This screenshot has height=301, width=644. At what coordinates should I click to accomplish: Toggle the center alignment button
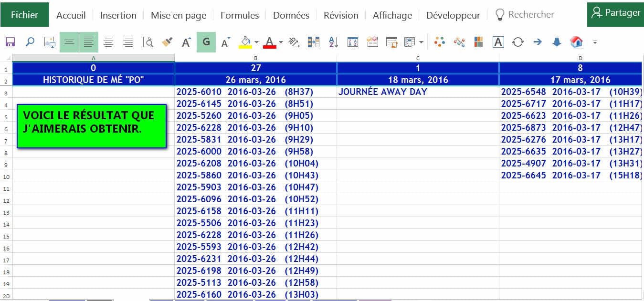(x=69, y=42)
